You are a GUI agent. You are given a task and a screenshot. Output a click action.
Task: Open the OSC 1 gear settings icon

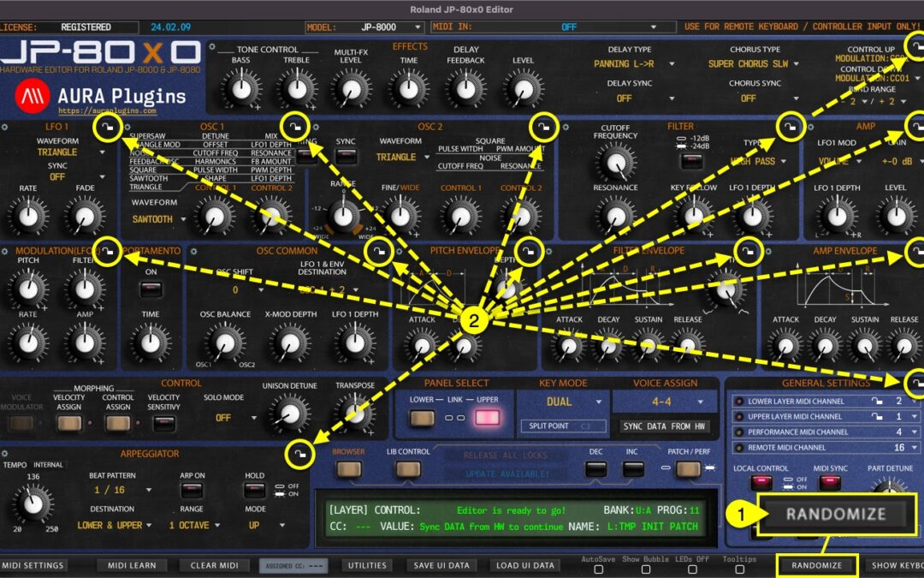127,127
